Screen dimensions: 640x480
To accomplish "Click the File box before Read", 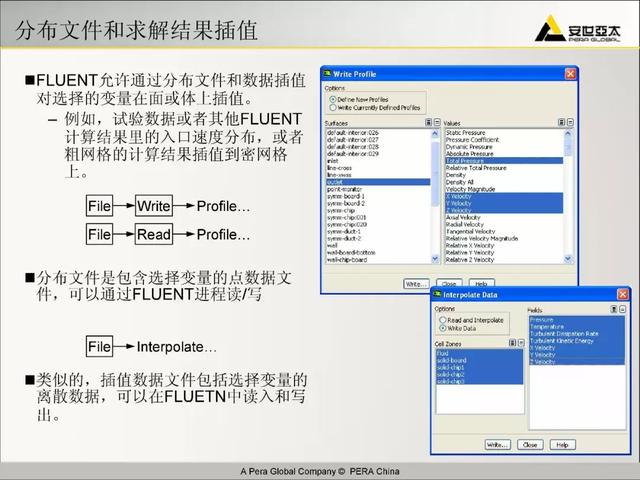I will (x=100, y=234).
